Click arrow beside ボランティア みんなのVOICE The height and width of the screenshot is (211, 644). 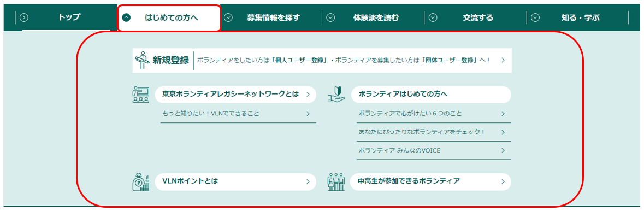(503, 150)
